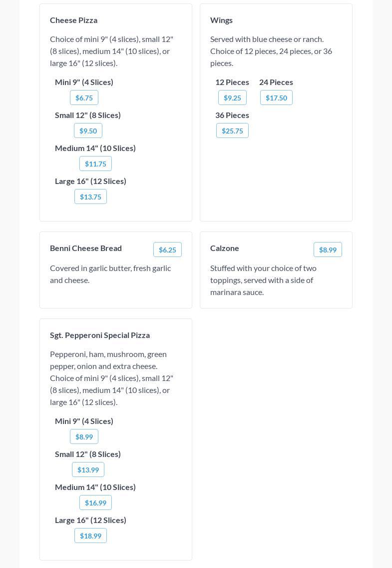Choose the $13.99 Small Sgt. Pepperoni price
The height and width of the screenshot is (568, 392).
point(88,470)
